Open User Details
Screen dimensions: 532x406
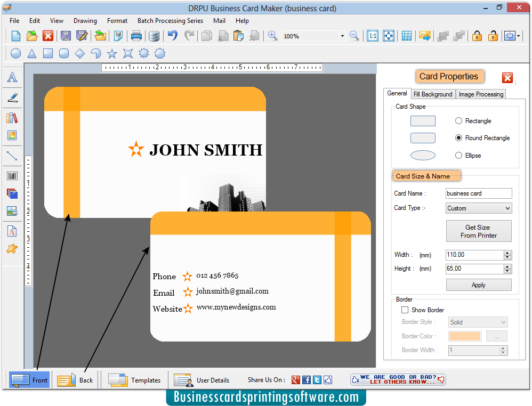click(x=201, y=380)
